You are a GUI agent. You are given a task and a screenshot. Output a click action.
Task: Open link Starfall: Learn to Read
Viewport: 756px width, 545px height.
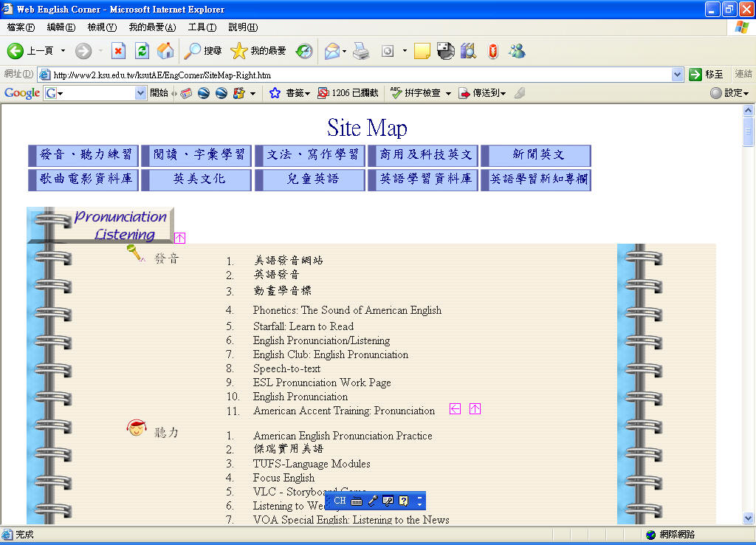click(x=303, y=326)
